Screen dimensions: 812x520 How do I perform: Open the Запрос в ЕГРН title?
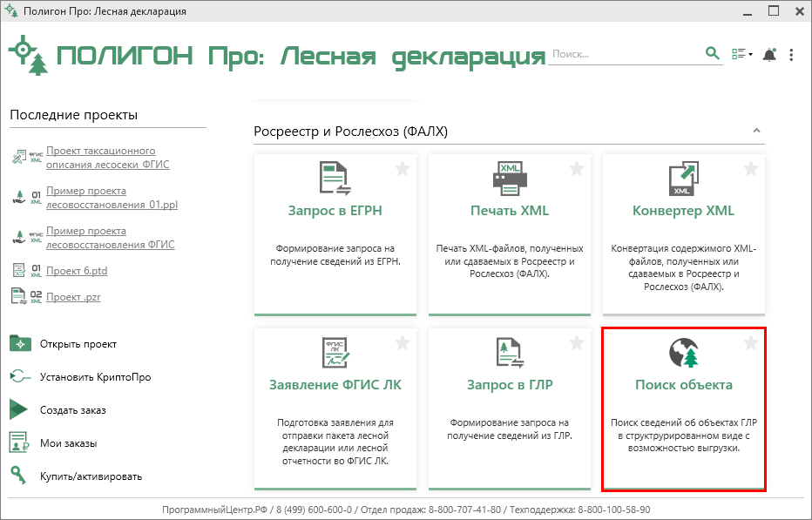coord(335,211)
